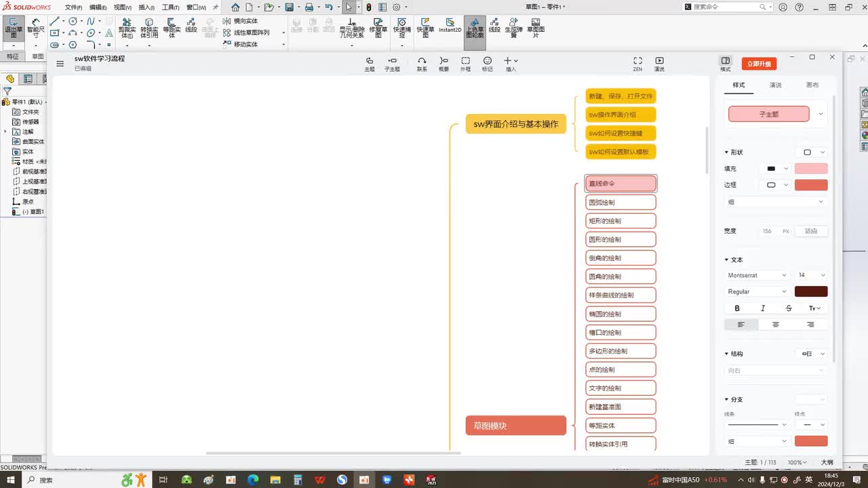
Task: Align text right
Action: pyautogui.click(x=810, y=325)
